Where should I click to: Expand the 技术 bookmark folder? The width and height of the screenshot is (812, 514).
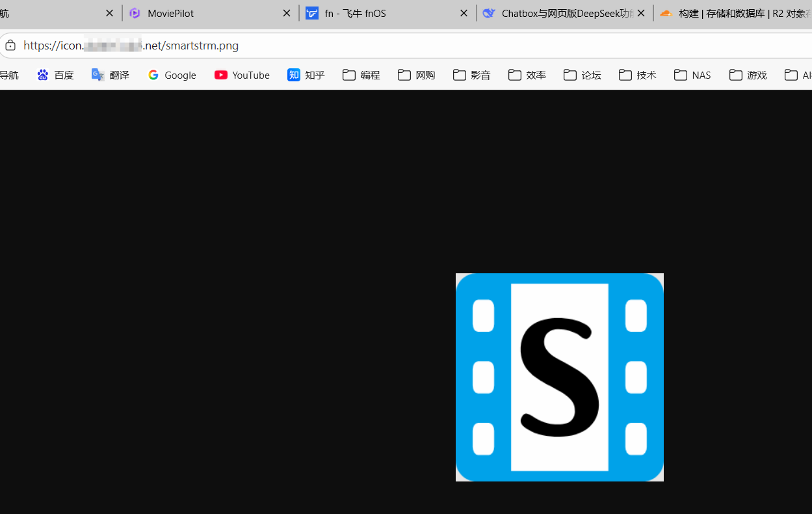[x=638, y=75]
